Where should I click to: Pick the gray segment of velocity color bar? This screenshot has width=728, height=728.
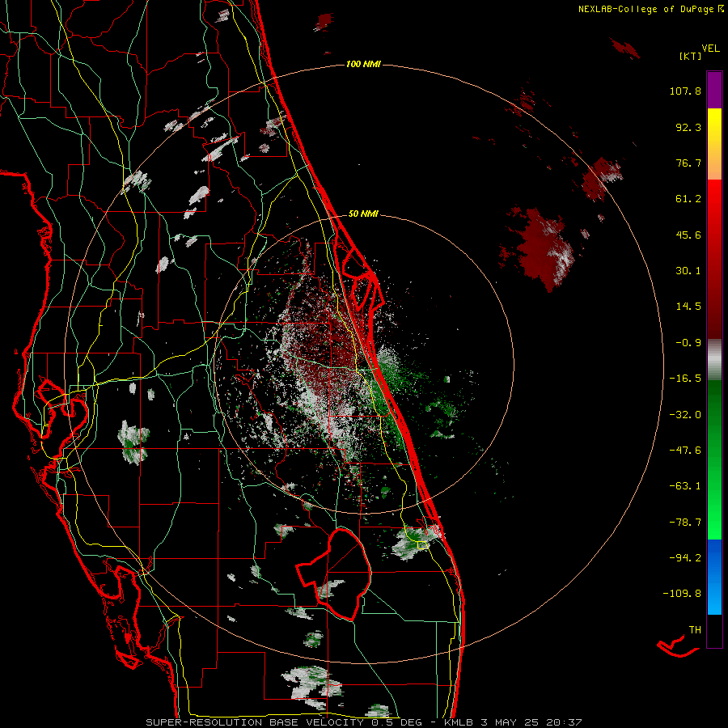point(714,360)
